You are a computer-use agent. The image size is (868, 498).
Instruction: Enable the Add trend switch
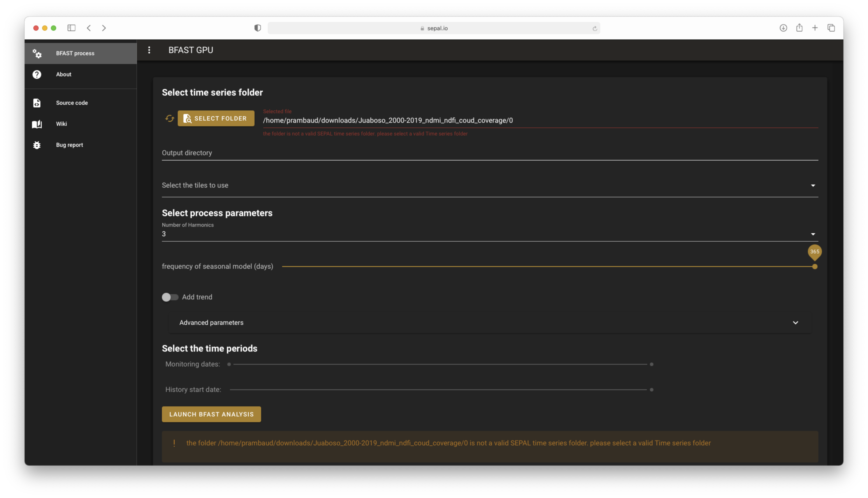tap(170, 297)
